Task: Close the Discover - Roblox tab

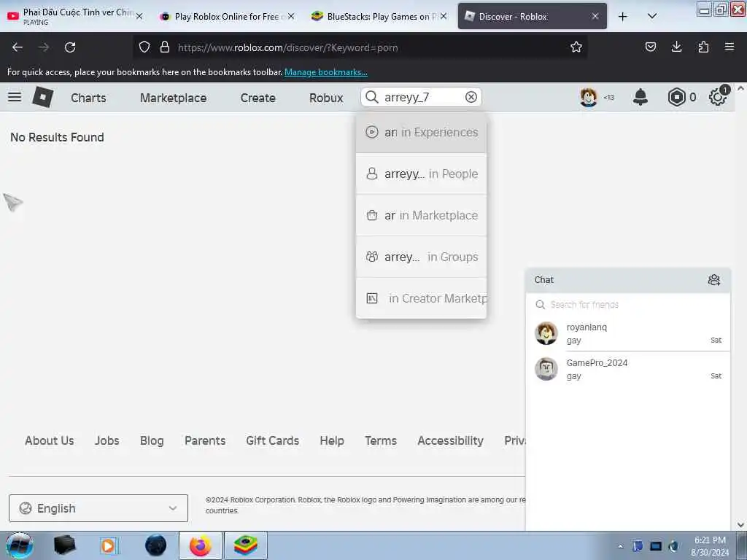Action: point(595,16)
